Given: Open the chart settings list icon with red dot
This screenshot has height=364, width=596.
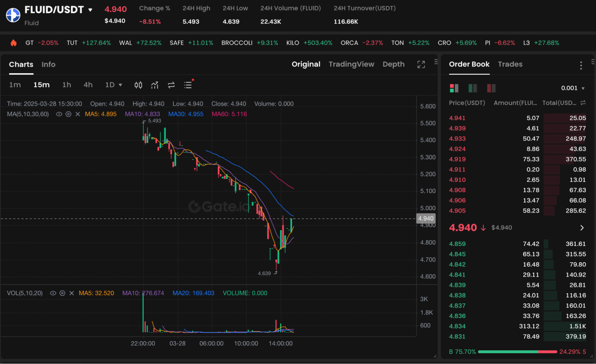Looking at the screenshot, I should point(188,85).
